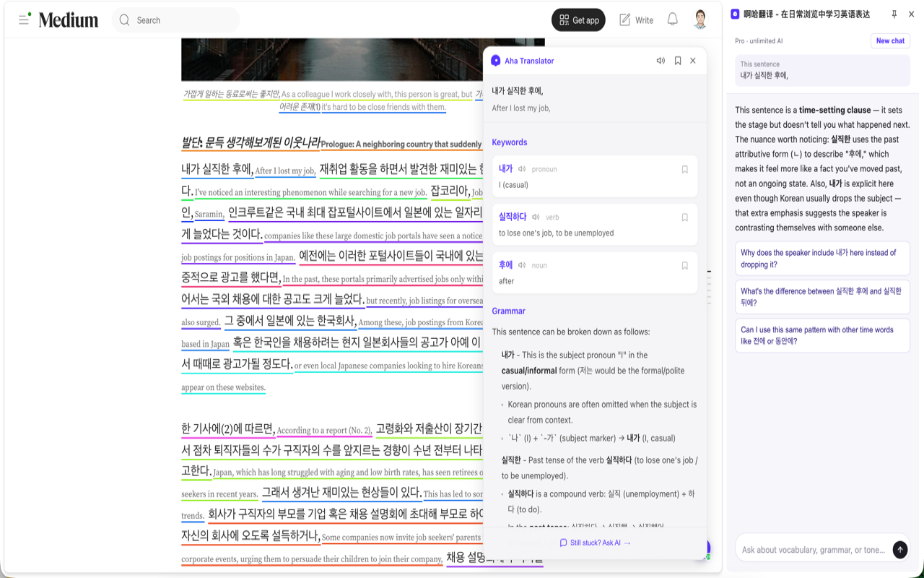
Task: Close the Aha Translator popup
Action: (693, 61)
